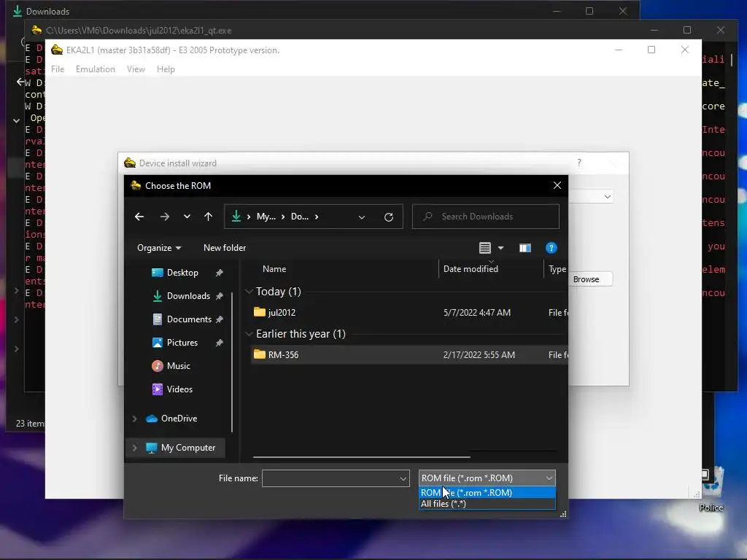Click the My... breadcrumb segment
747x560 pixels.
point(266,217)
